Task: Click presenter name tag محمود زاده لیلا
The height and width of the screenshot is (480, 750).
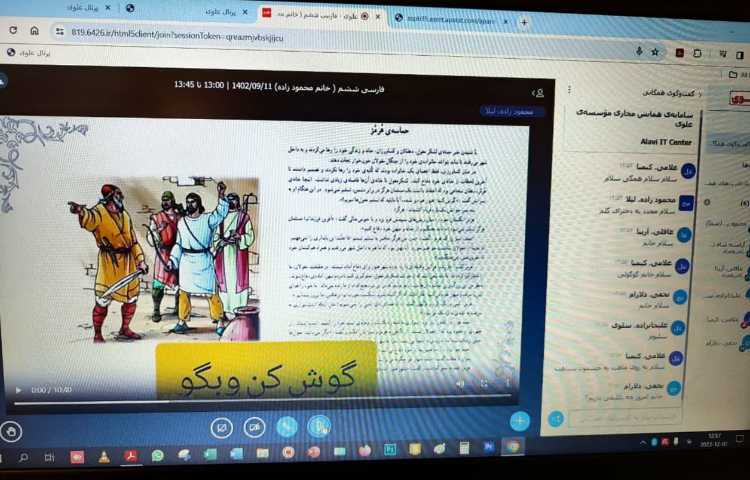Action: [513, 112]
